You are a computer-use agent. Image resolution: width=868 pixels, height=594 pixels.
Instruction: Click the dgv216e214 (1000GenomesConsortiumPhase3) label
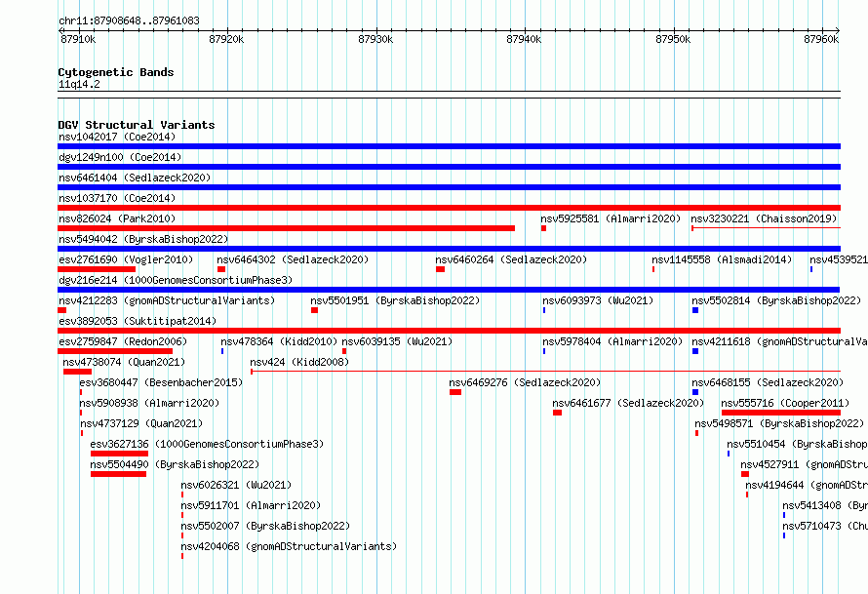pyautogui.click(x=176, y=280)
